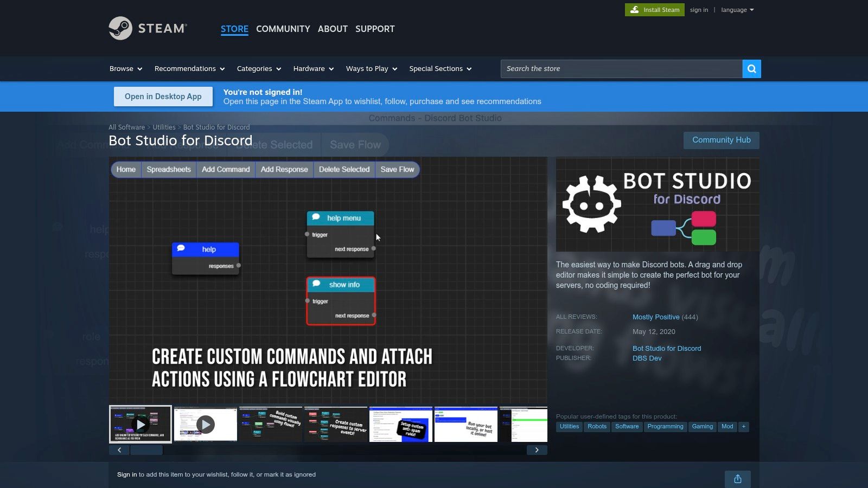Open Mostly Positive reviews link
This screenshot has width=868, height=488.
pos(656,317)
